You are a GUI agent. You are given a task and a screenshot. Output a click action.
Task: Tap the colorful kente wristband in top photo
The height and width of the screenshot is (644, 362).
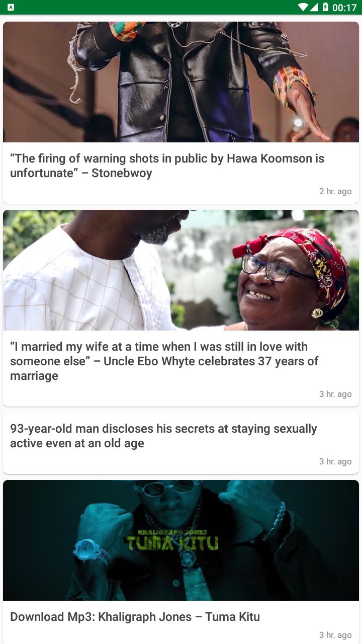pyautogui.click(x=293, y=86)
